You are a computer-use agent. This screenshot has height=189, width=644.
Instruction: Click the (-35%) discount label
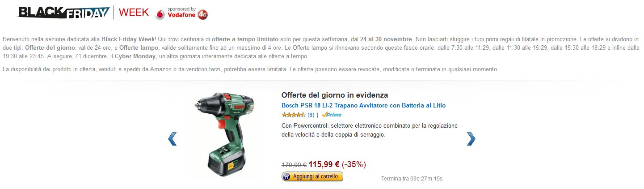(354, 164)
